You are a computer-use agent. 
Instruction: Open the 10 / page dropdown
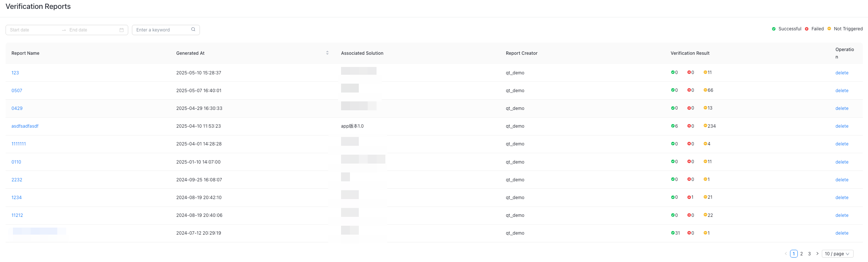837,254
